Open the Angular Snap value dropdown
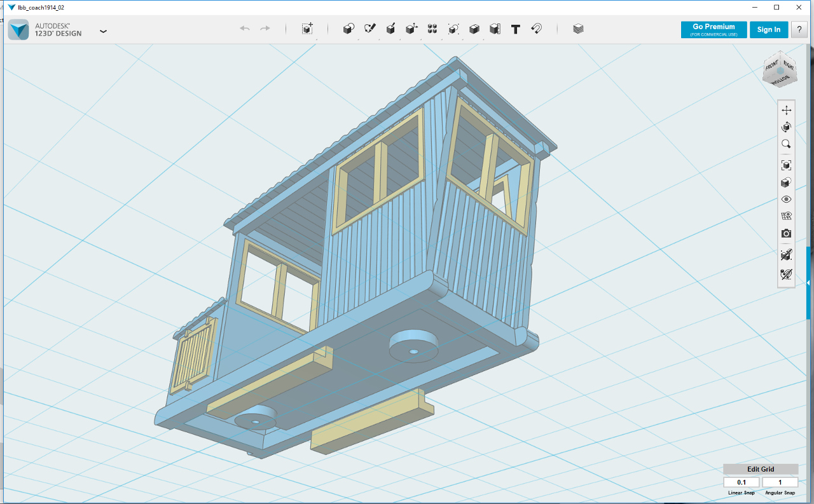The image size is (814, 504). click(x=780, y=482)
